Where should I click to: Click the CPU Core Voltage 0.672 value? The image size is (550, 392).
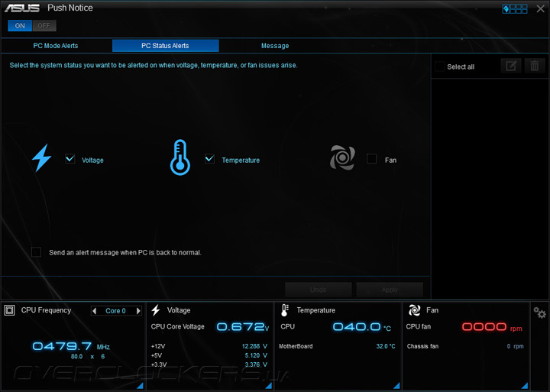(243, 327)
